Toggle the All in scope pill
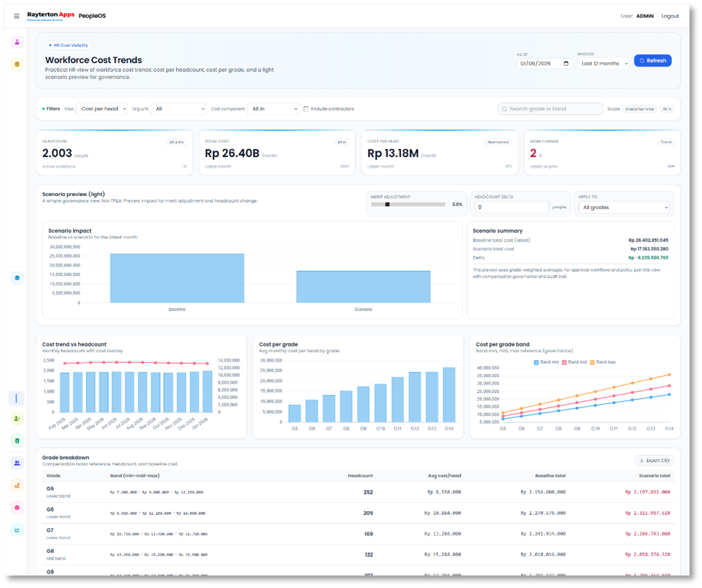The image size is (702, 588). point(667,109)
